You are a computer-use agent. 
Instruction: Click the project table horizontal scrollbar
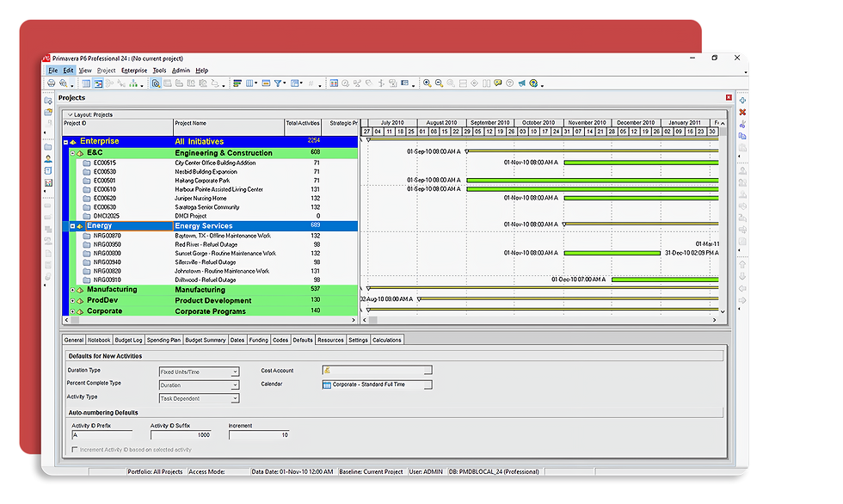[210, 320]
